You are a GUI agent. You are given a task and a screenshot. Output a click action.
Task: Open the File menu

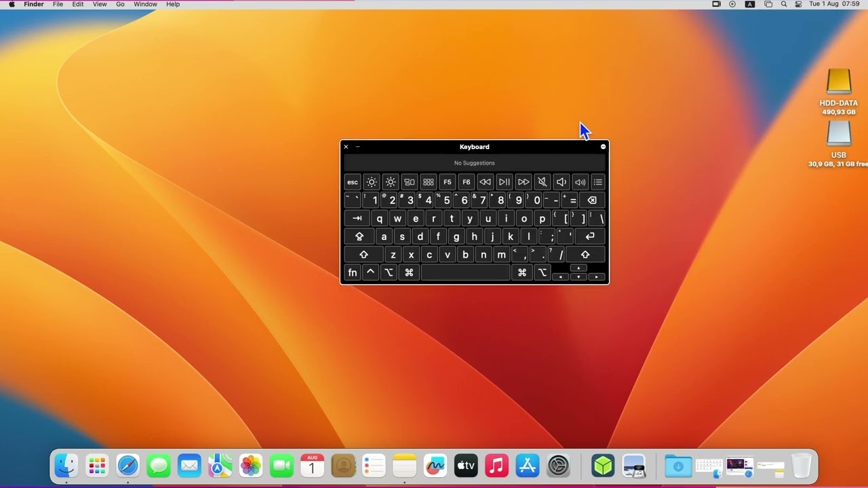coord(58,4)
